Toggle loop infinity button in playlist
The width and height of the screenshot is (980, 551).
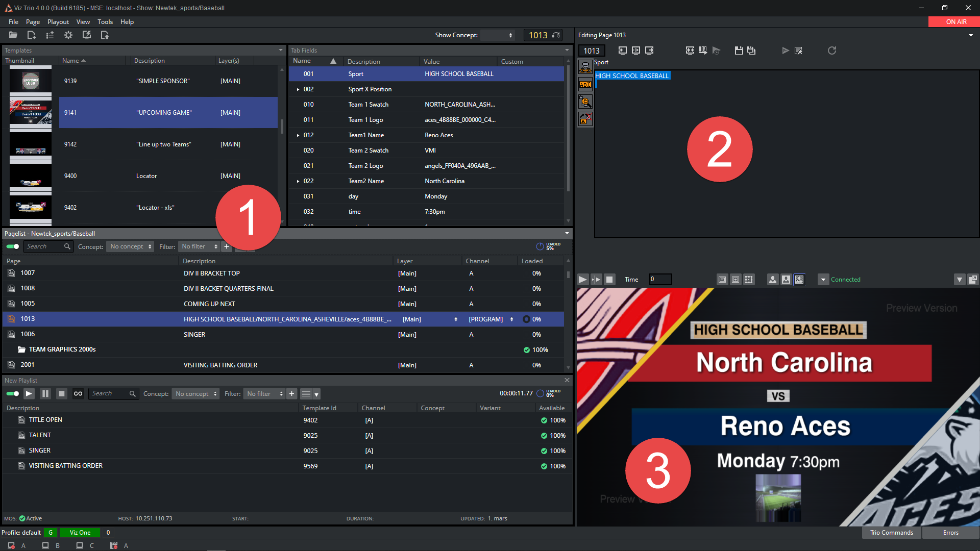pos(78,394)
